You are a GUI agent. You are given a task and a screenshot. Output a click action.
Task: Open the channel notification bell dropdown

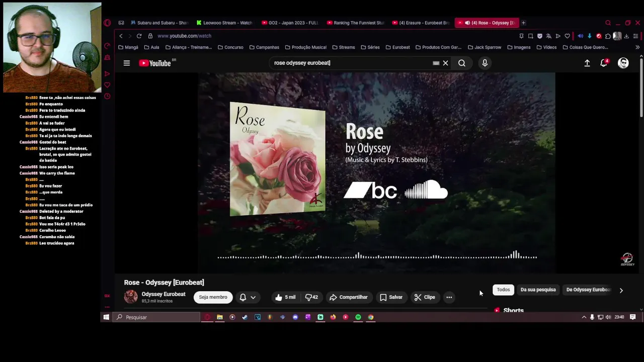click(248, 297)
